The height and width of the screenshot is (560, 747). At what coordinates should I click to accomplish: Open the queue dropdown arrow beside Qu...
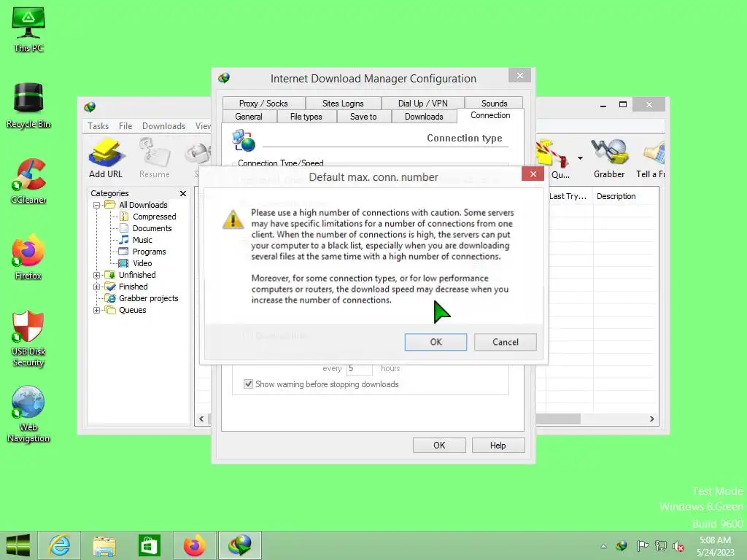tap(580, 158)
